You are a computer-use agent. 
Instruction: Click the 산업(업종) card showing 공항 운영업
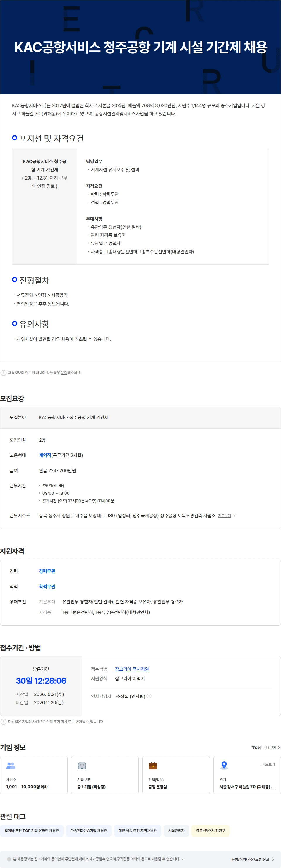pyautogui.click(x=176, y=775)
